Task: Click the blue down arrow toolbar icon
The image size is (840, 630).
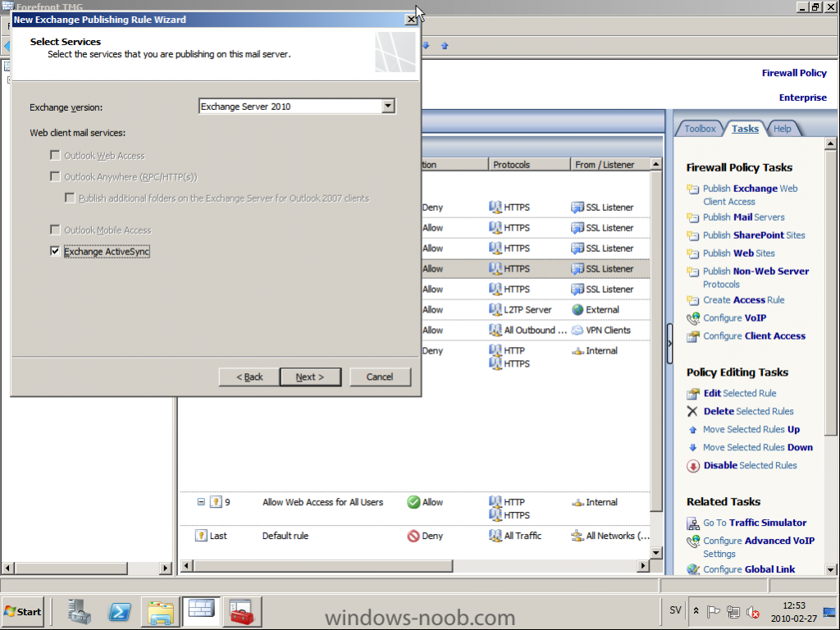Action: (x=427, y=46)
